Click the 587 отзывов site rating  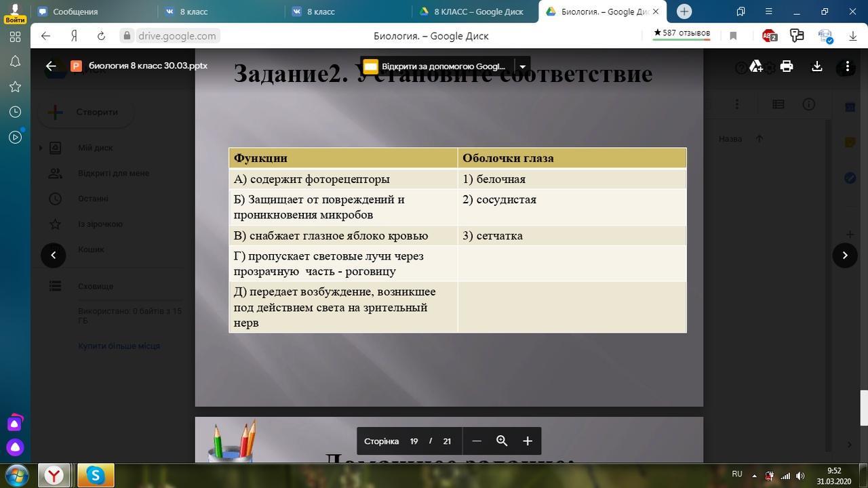(x=682, y=33)
